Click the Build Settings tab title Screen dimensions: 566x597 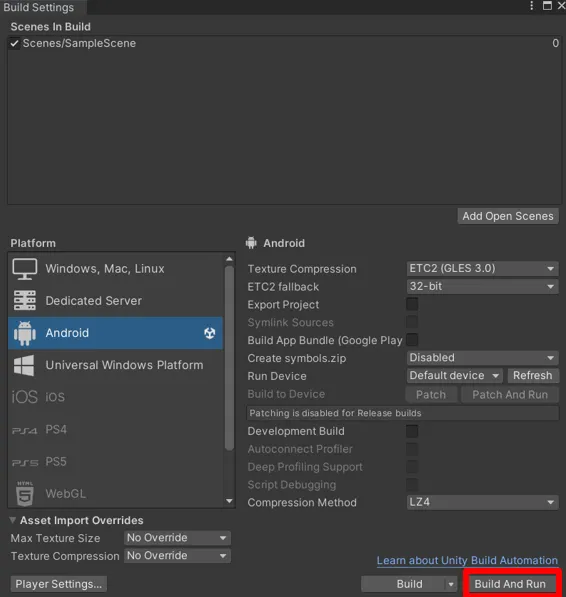click(x=39, y=7)
